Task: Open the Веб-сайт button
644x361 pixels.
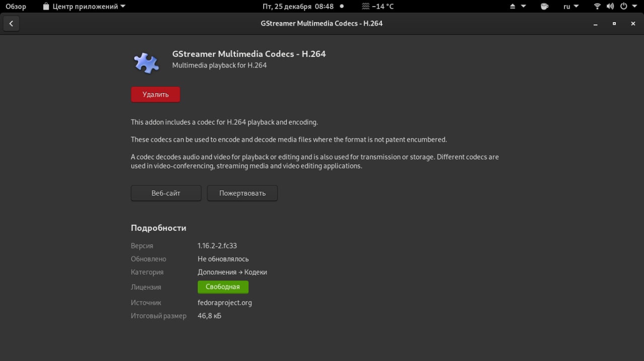Action: point(166,193)
